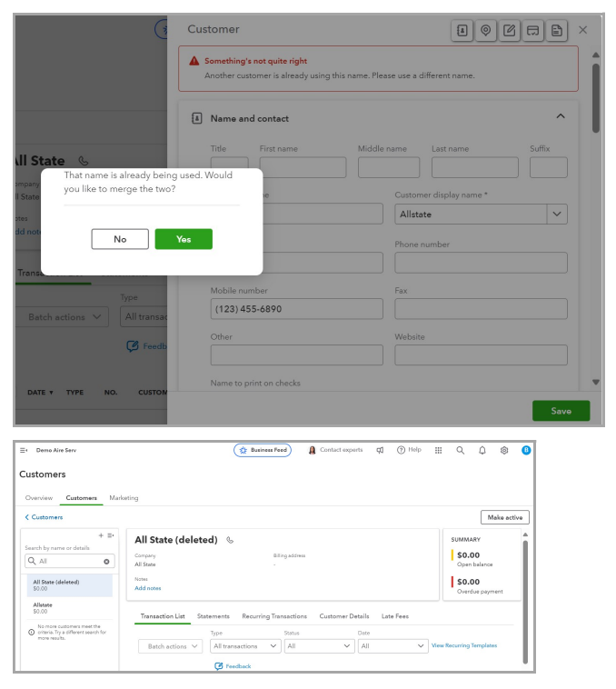The height and width of the screenshot is (689, 616).
Task: Open additional info via document icon
Action: tap(557, 30)
